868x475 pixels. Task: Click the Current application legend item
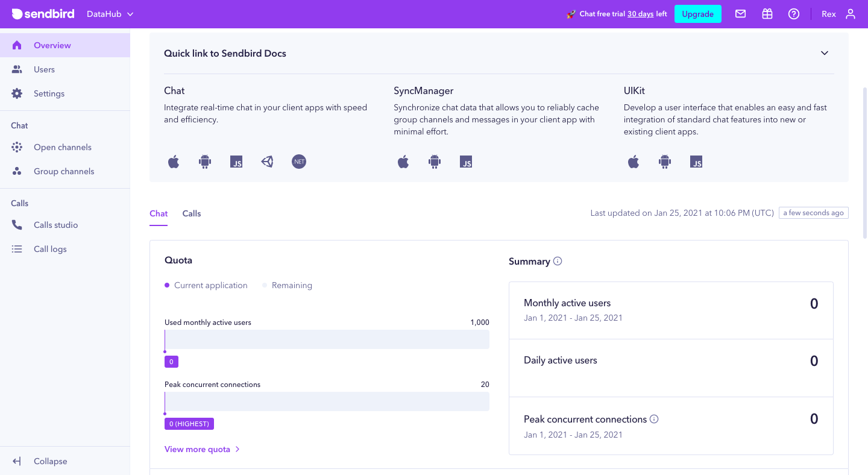(206, 285)
